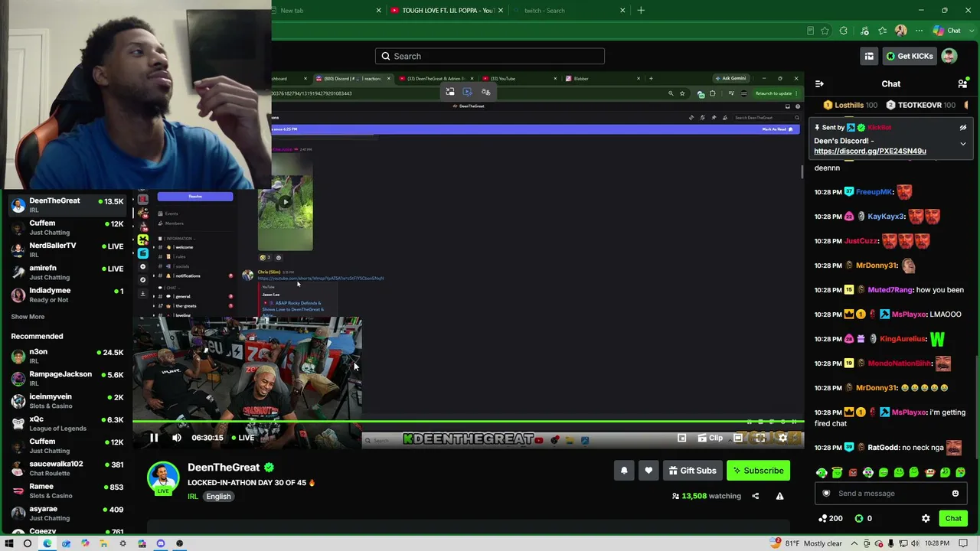Close the TOUGH LOVE YouTube tab
Screen dimensions: 980x551
point(501,11)
